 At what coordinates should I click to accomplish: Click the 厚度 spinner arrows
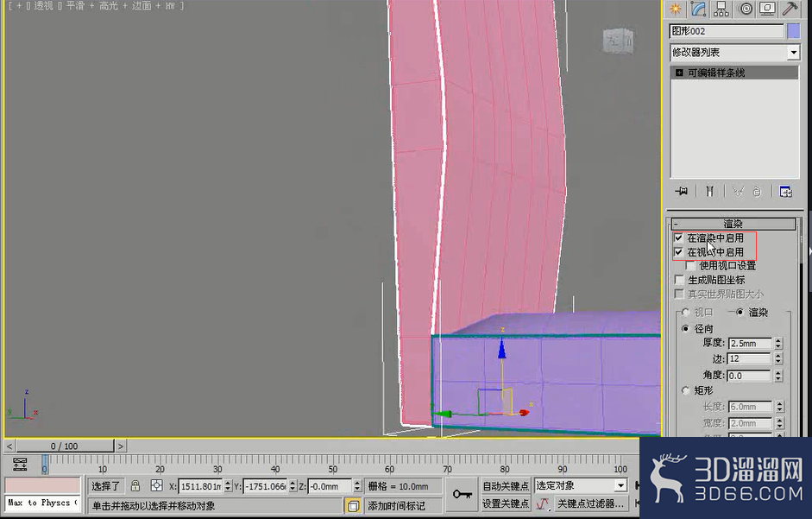point(777,343)
